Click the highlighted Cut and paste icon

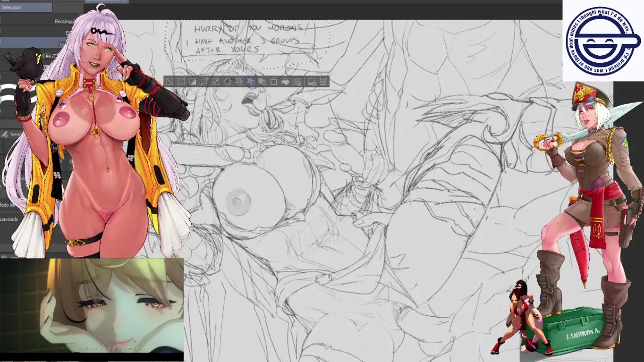(x=251, y=82)
